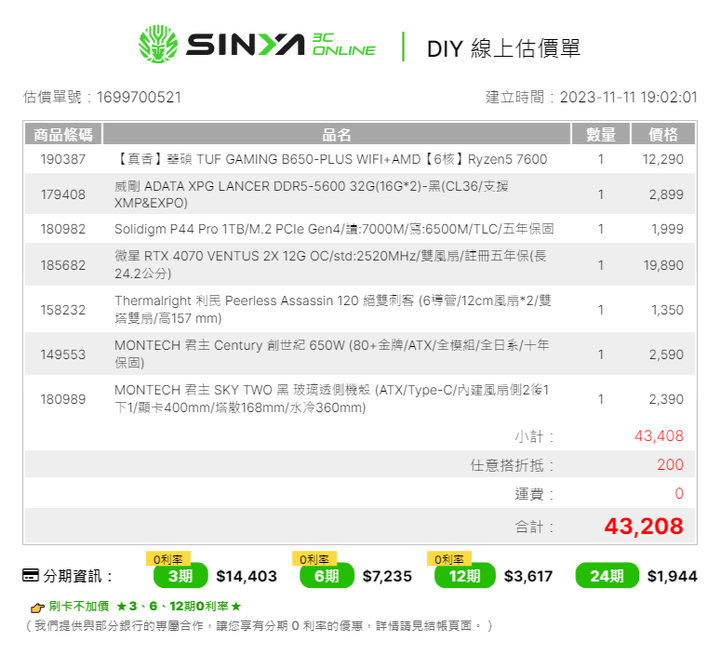Click the 分期資訊 label
The width and height of the screenshot is (720, 655).
click(x=78, y=576)
